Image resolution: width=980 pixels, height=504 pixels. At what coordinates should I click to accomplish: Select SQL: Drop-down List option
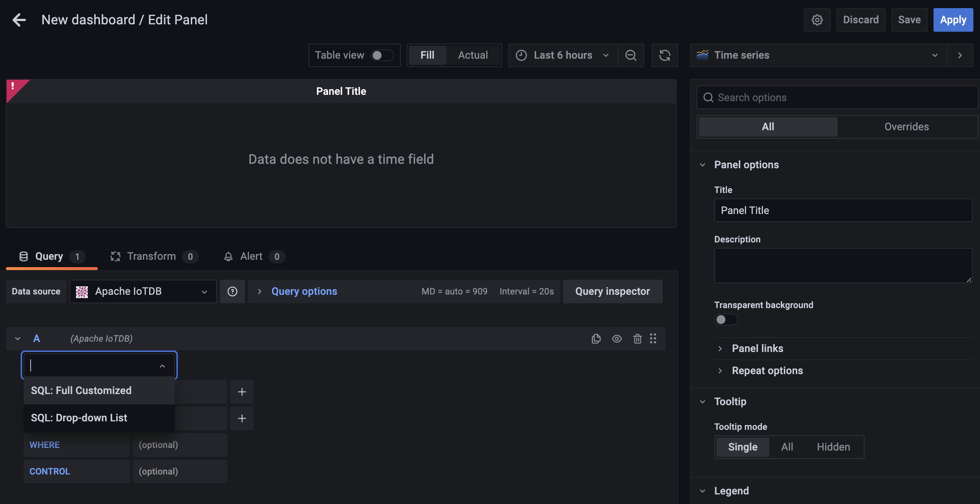click(79, 418)
